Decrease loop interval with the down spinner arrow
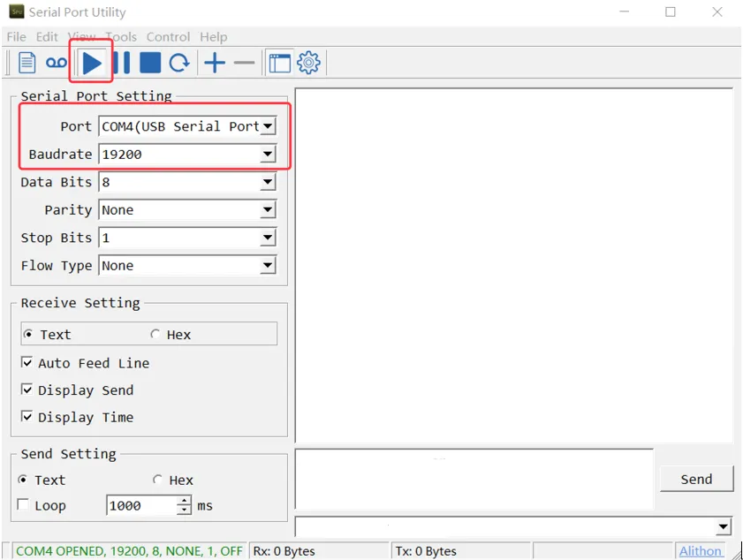This screenshot has height=560, width=743. 184,511
